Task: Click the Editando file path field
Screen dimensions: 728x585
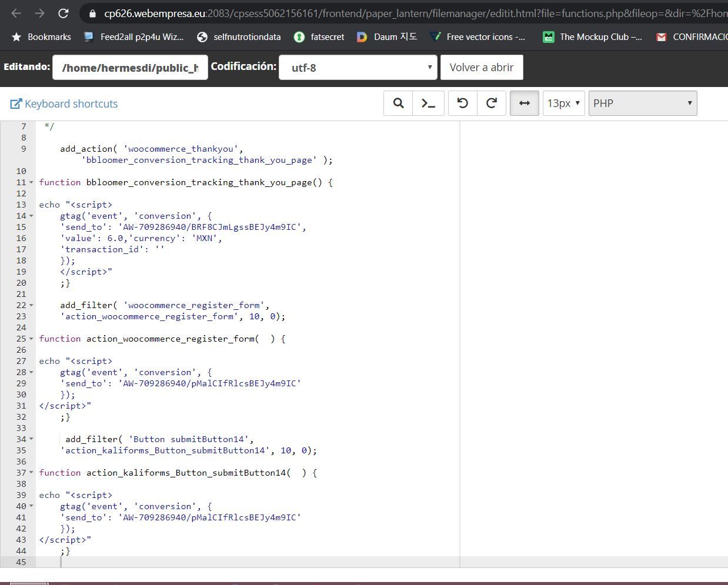Action: point(130,68)
